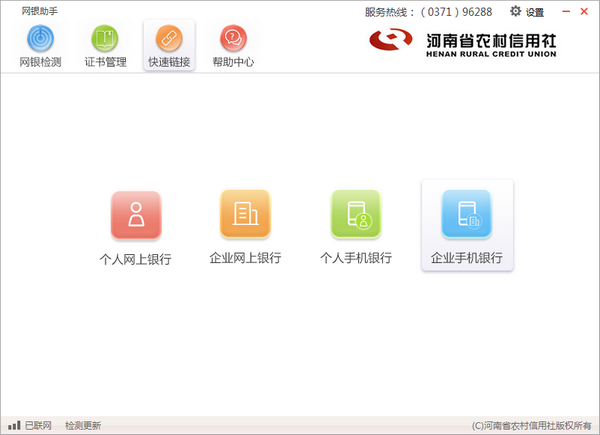Select the 快速链接 quick links tab
600x435 pixels.
pyautogui.click(x=169, y=46)
